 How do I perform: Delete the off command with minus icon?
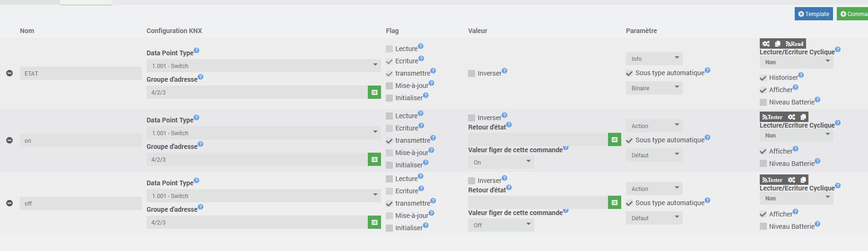(x=9, y=203)
